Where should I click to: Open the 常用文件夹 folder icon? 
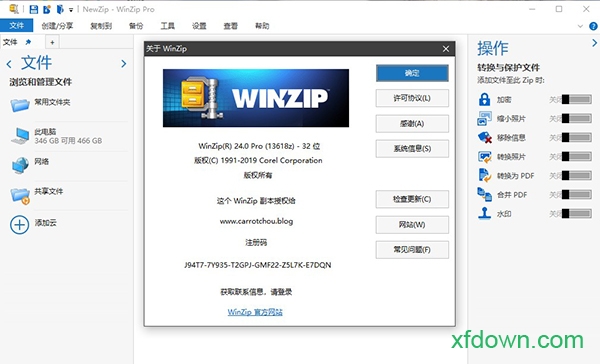click(x=20, y=104)
